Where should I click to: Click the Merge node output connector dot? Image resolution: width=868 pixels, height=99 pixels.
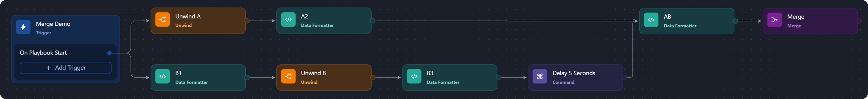coord(859,21)
